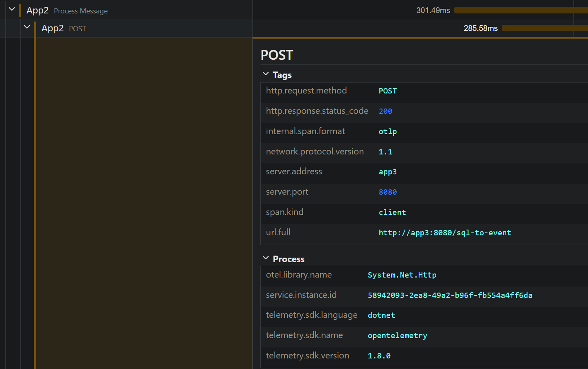Click the url.full tag key
The height and width of the screenshot is (369, 588).
tap(278, 232)
